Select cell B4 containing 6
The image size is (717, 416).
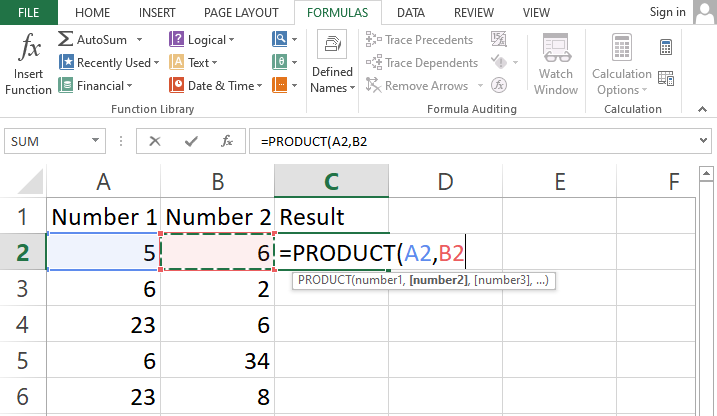click(218, 326)
